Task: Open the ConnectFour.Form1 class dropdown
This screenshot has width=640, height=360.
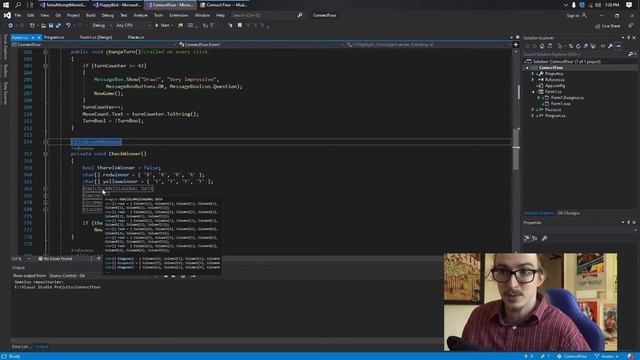Action: [261, 44]
